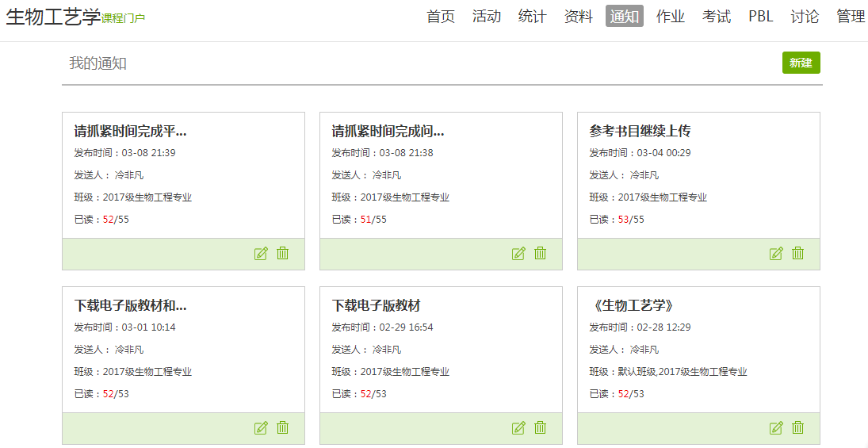Delete the 请抓紧时间完成平... notice

point(283,254)
